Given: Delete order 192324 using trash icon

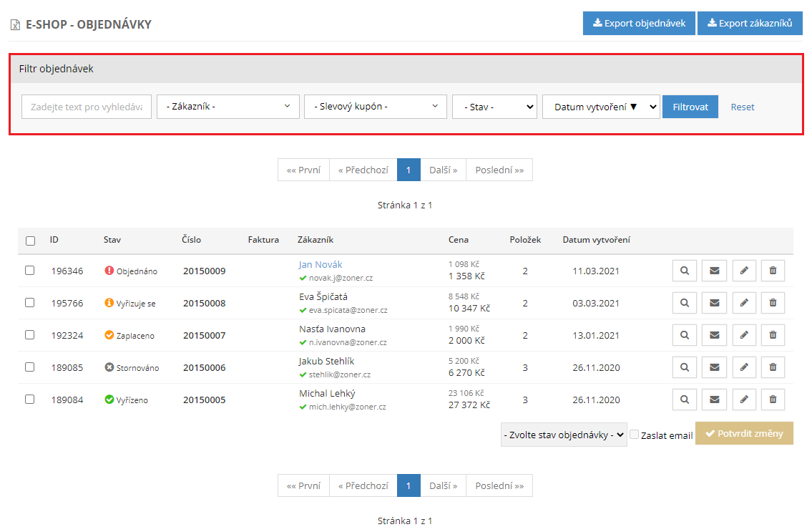Looking at the screenshot, I should (x=773, y=335).
